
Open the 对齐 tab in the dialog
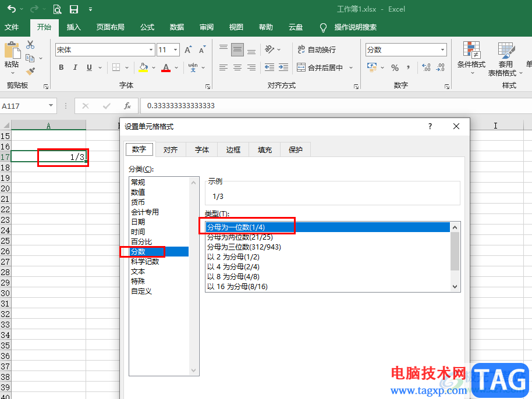coord(171,150)
